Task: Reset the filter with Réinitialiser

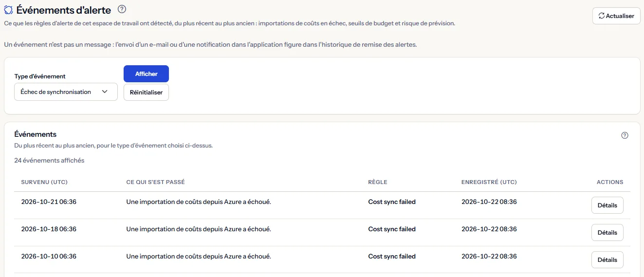Action: [x=146, y=92]
